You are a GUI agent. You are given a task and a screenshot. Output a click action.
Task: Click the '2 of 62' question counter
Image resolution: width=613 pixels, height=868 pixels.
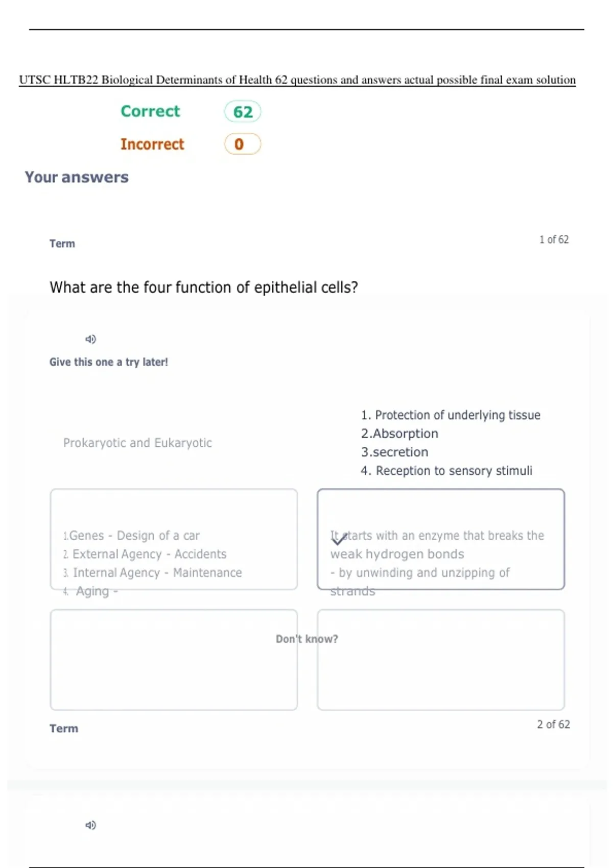[553, 725]
